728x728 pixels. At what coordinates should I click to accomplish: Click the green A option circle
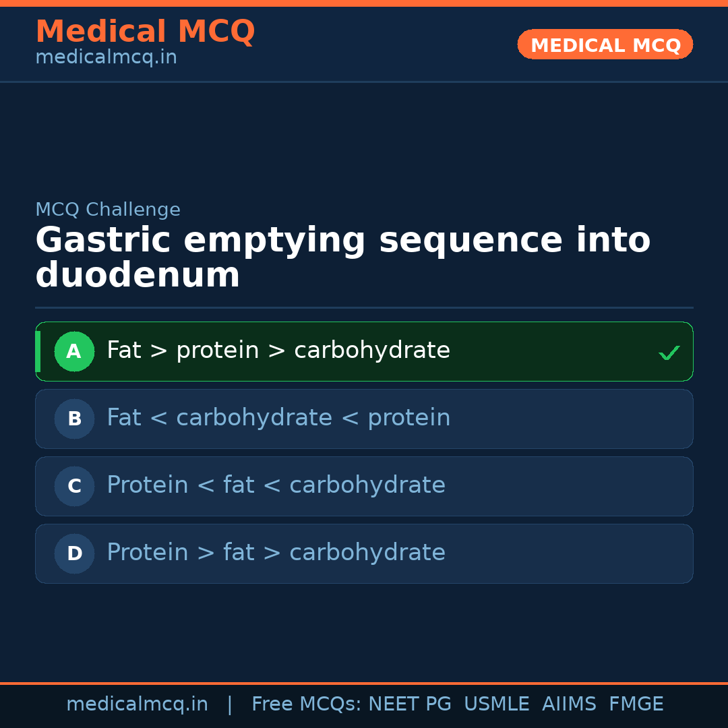pos(74,351)
